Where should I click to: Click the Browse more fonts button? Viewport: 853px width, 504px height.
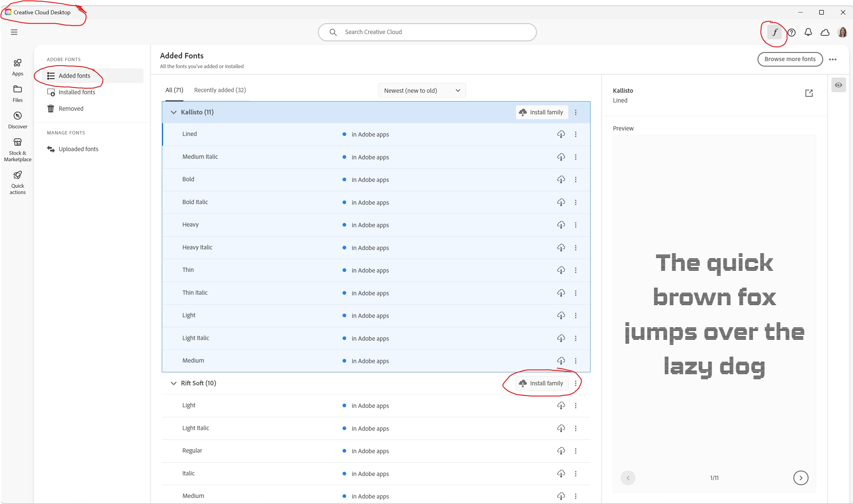point(789,59)
